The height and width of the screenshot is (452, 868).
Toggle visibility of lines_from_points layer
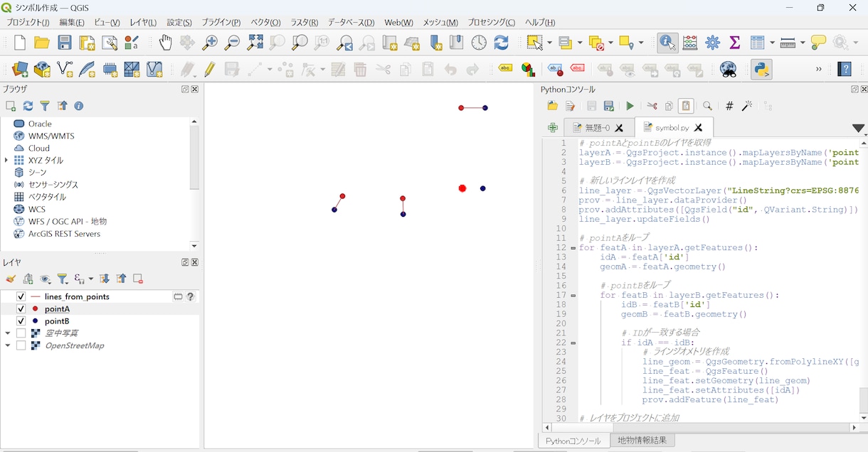pos(21,297)
